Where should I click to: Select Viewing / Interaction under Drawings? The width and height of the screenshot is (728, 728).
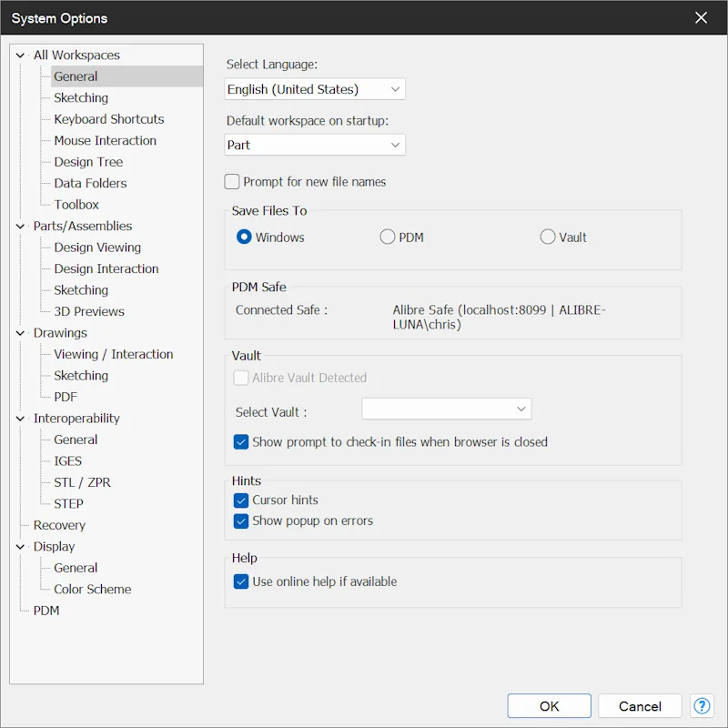tap(114, 354)
